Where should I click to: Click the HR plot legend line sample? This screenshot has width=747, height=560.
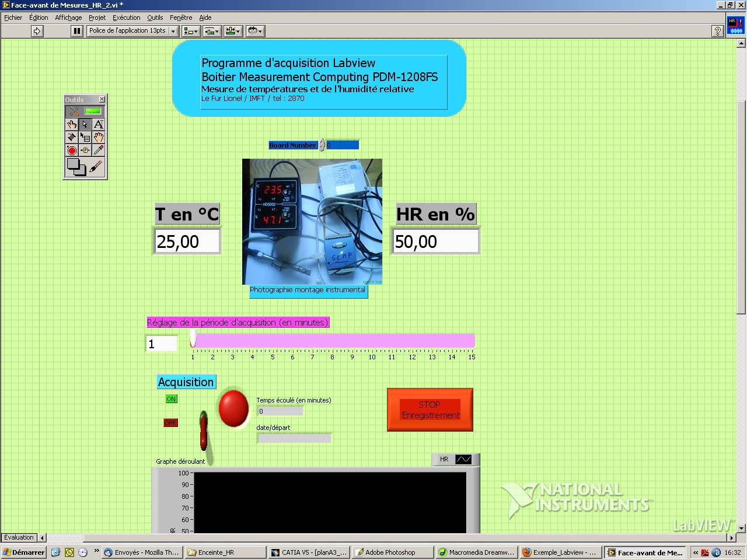(463, 460)
